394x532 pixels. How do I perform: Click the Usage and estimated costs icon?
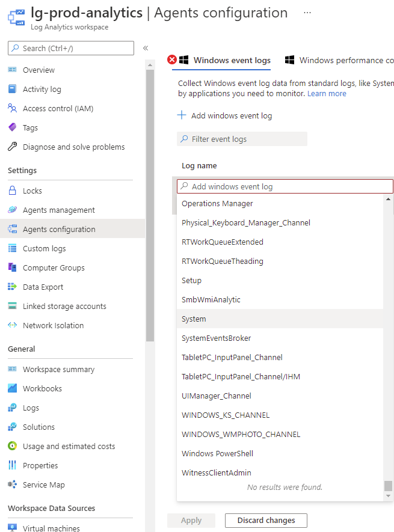[12, 446]
